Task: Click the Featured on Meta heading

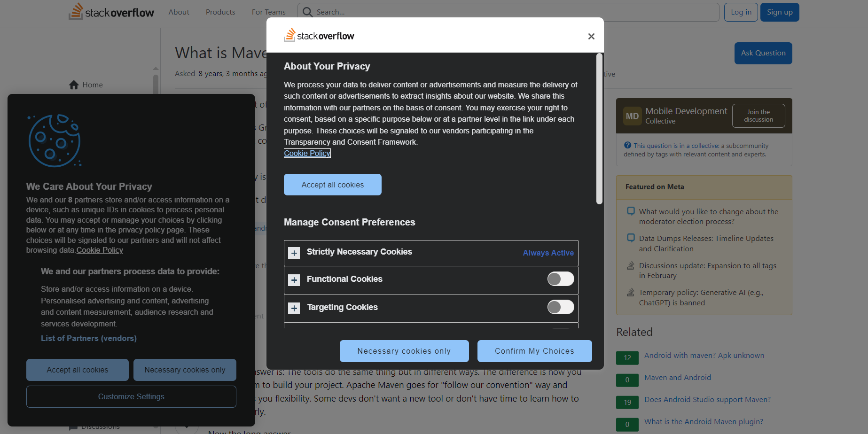Action: pyautogui.click(x=655, y=187)
